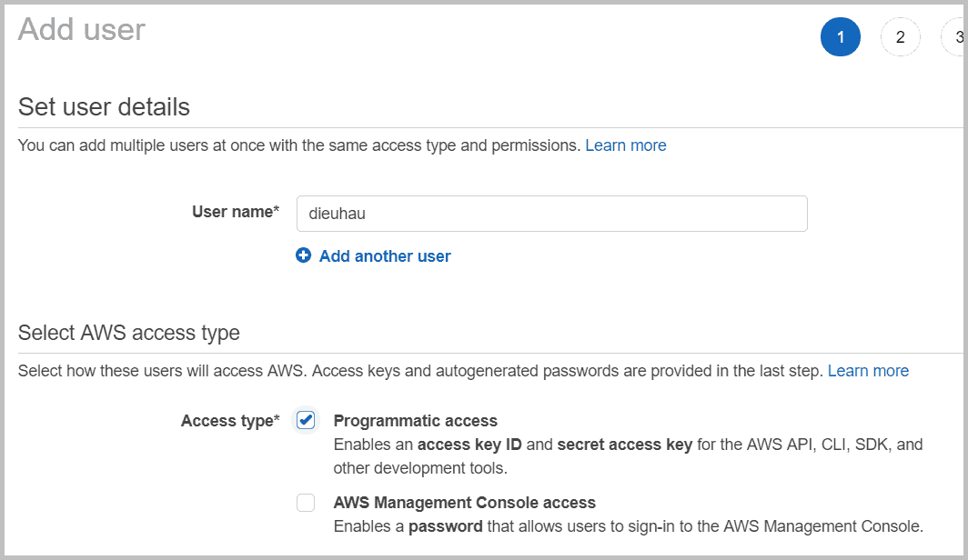Click the plus icon beside Add another user
This screenshot has width=968, height=560.
pos(303,255)
